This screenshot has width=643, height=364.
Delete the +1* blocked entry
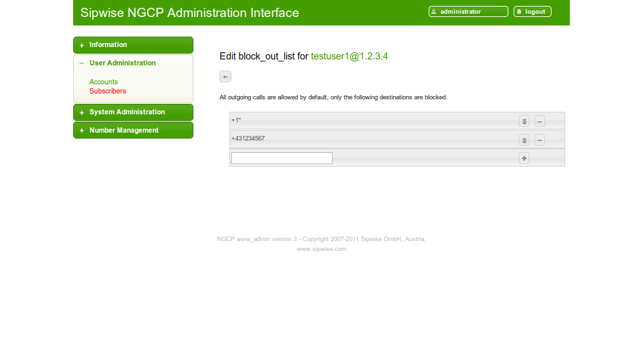[x=523, y=122]
